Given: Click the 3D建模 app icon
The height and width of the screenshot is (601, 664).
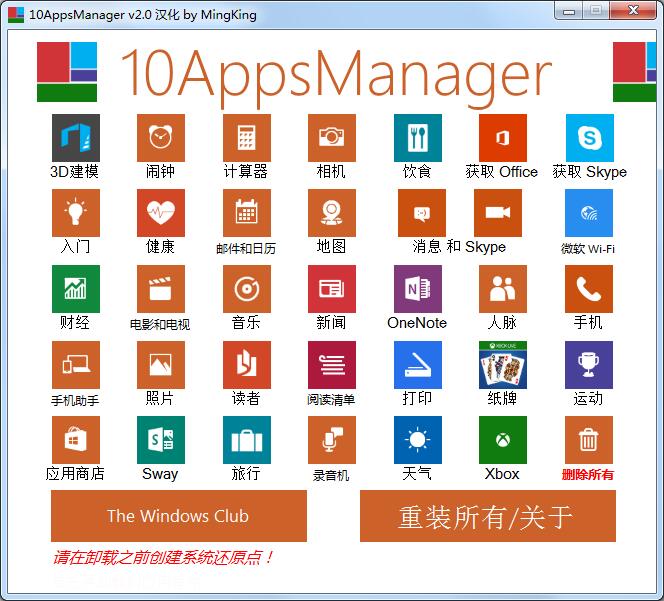Looking at the screenshot, I should point(76,138).
